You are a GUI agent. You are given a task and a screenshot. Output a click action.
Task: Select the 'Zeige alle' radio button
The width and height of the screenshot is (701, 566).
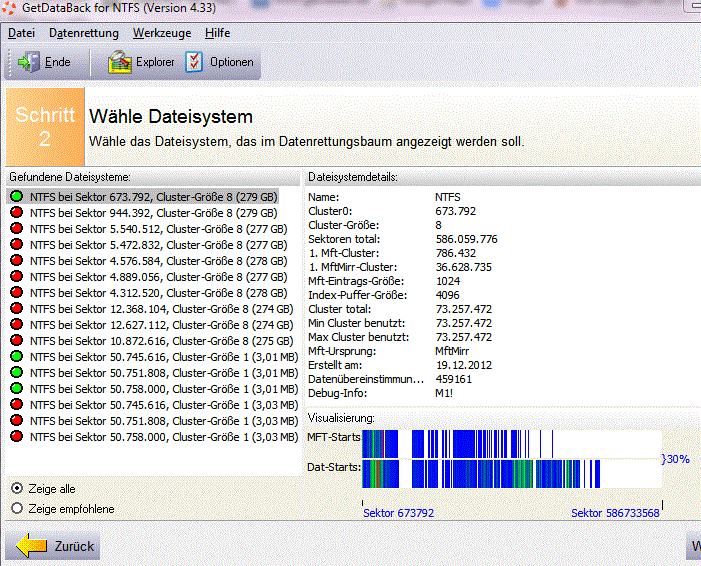click(17, 488)
